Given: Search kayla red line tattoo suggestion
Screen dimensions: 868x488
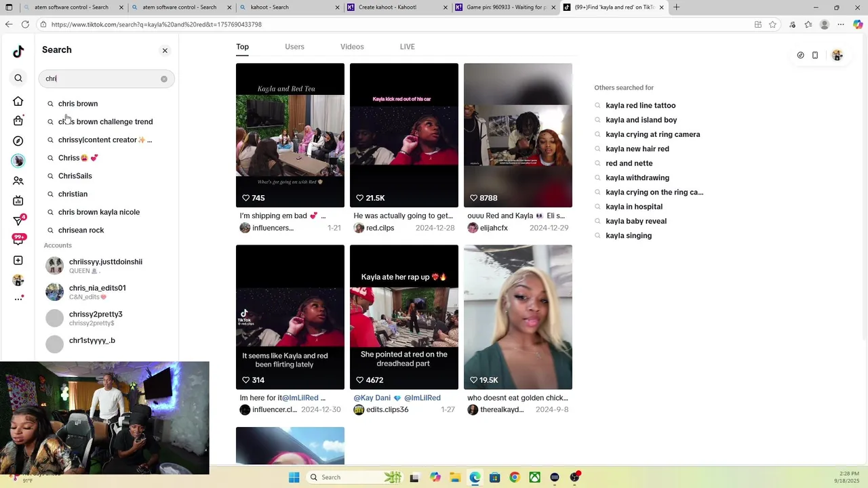Looking at the screenshot, I should pos(641,106).
